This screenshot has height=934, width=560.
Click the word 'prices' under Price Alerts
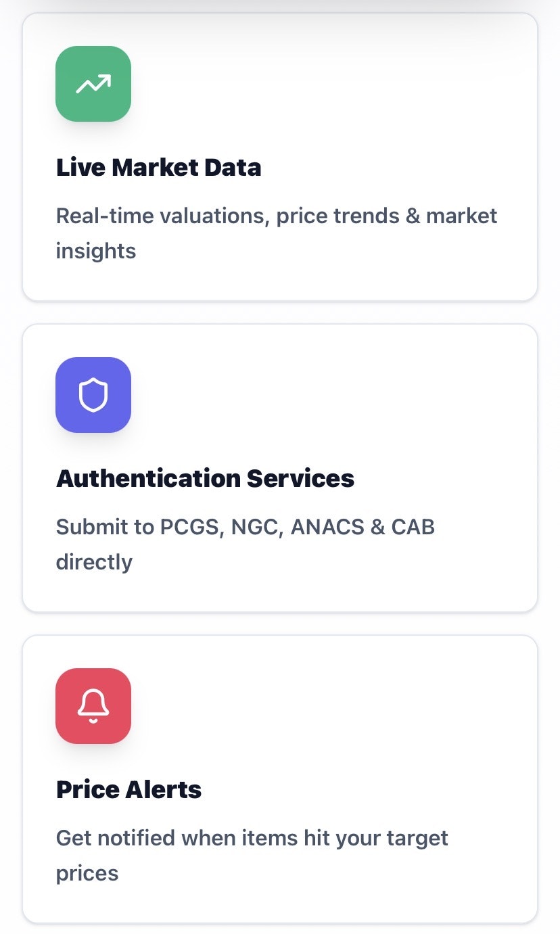87,873
